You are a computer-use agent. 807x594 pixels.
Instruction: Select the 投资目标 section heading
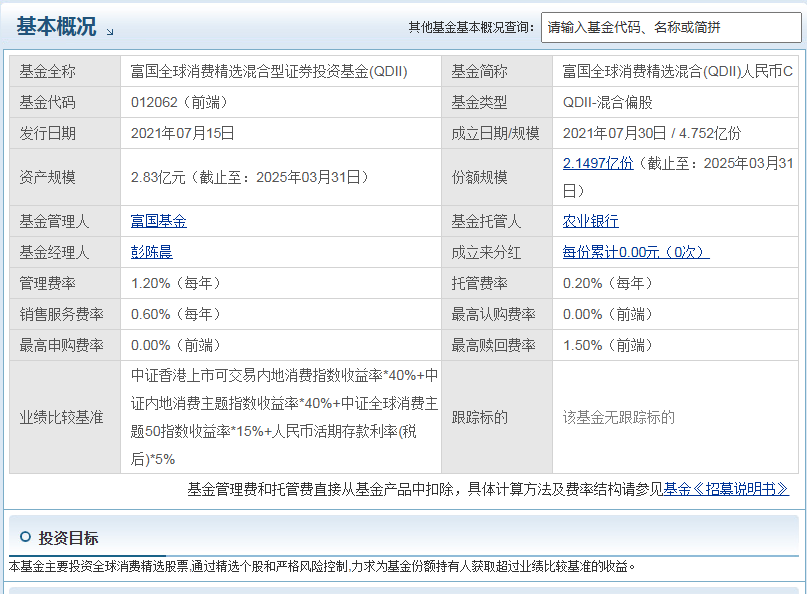(x=68, y=538)
